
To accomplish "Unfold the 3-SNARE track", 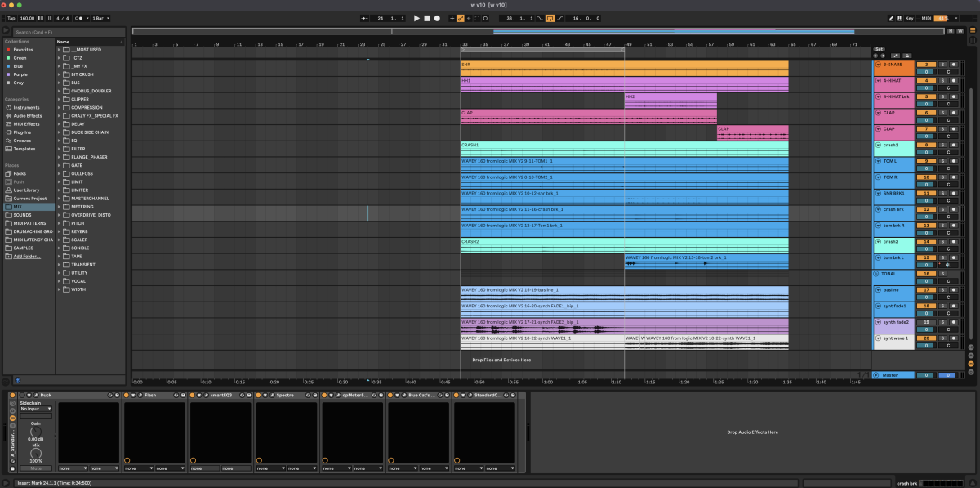I will 878,64.
